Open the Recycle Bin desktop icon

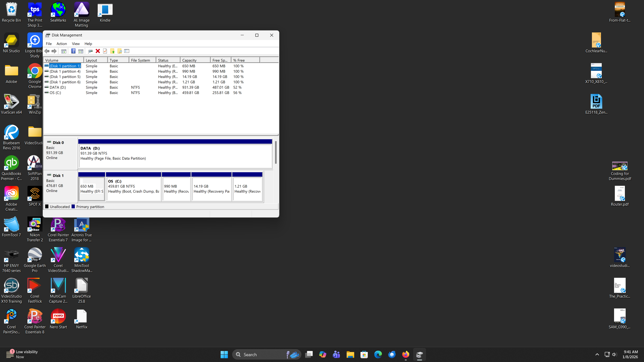click(11, 12)
